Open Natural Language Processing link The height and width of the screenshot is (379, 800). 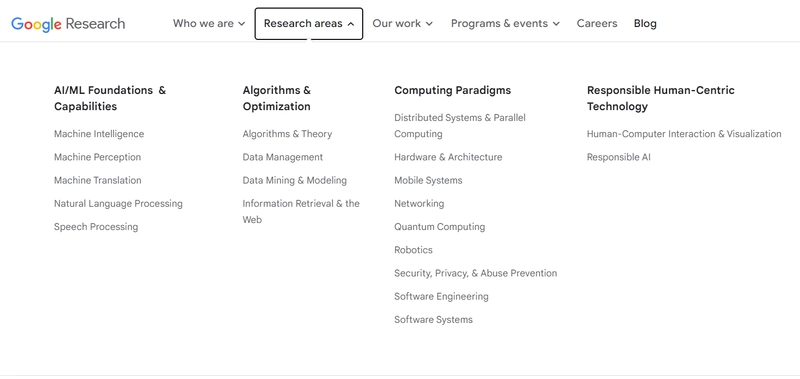(x=118, y=204)
